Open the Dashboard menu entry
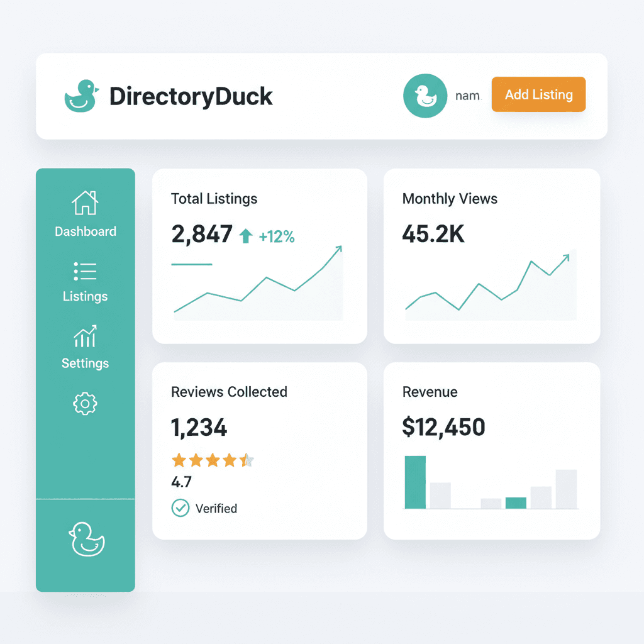The image size is (644, 644). [85, 231]
